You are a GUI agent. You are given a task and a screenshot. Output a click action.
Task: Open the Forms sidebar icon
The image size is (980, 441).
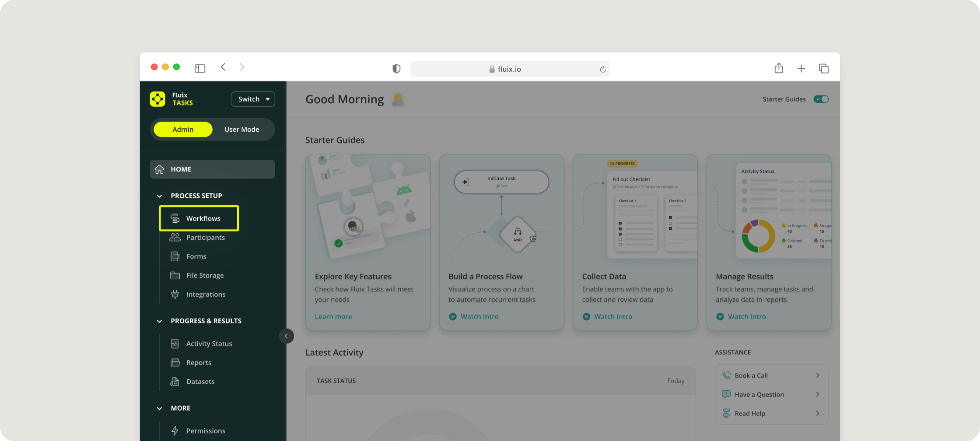tap(175, 256)
